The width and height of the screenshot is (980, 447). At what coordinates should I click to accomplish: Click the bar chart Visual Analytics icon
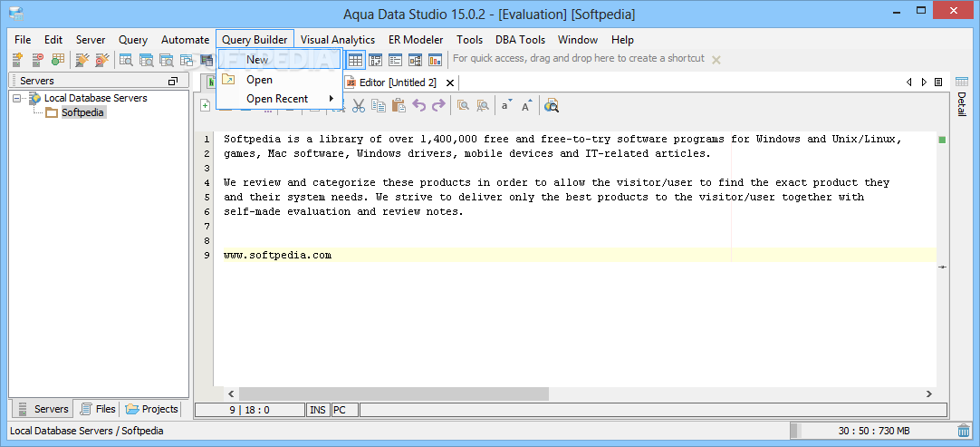click(435, 60)
